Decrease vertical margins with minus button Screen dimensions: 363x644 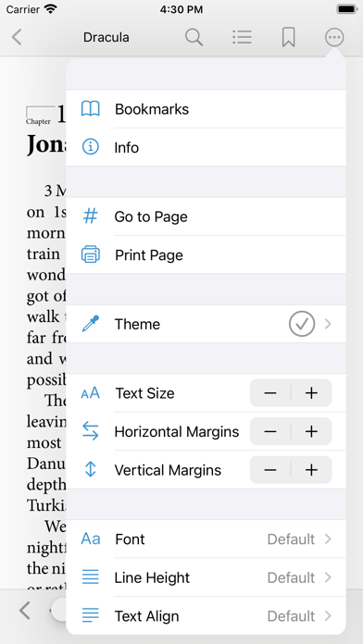click(x=270, y=470)
